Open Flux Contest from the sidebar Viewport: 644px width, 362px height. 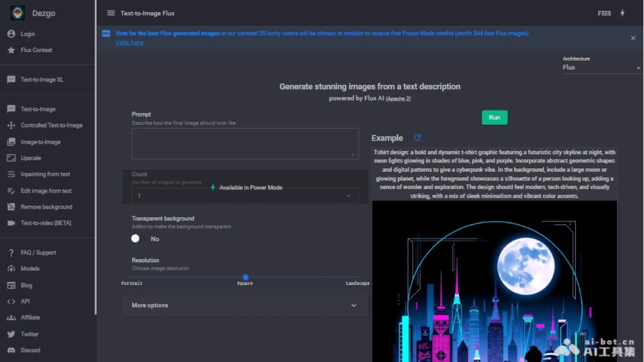point(36,50)
